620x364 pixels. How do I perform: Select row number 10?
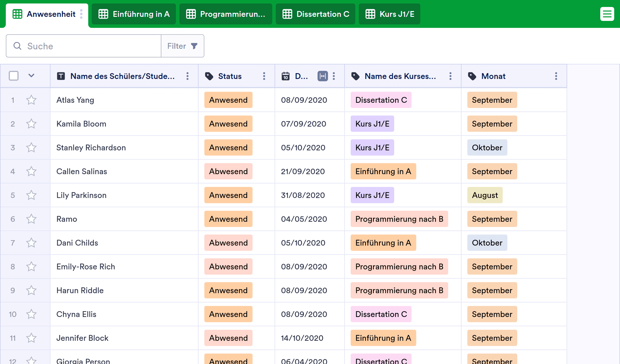click(x=12, y=314)
